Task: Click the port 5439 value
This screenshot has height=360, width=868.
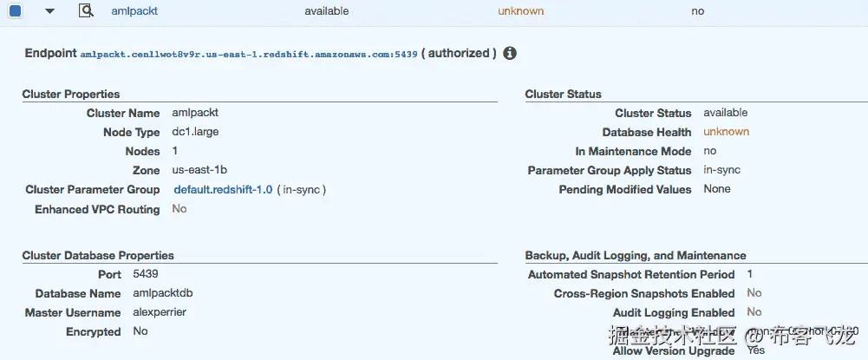Action: 146,274
